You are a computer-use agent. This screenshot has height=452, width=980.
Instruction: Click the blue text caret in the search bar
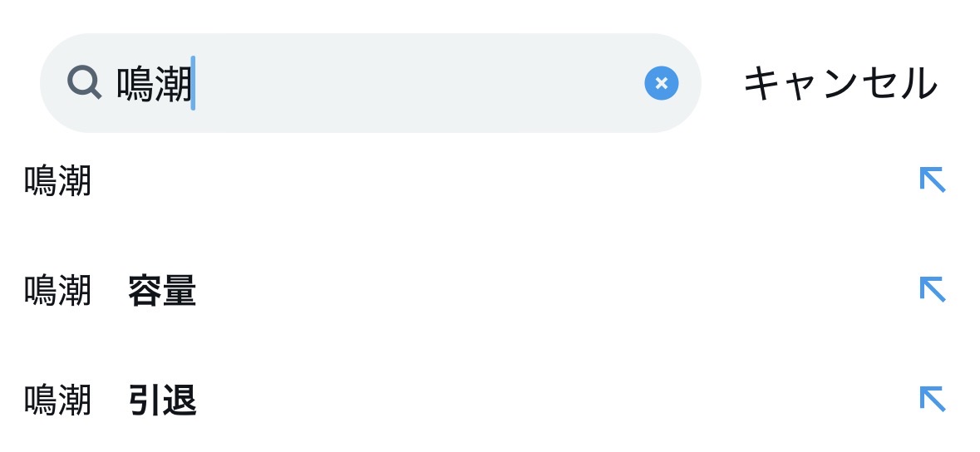[x=193, y=83]
